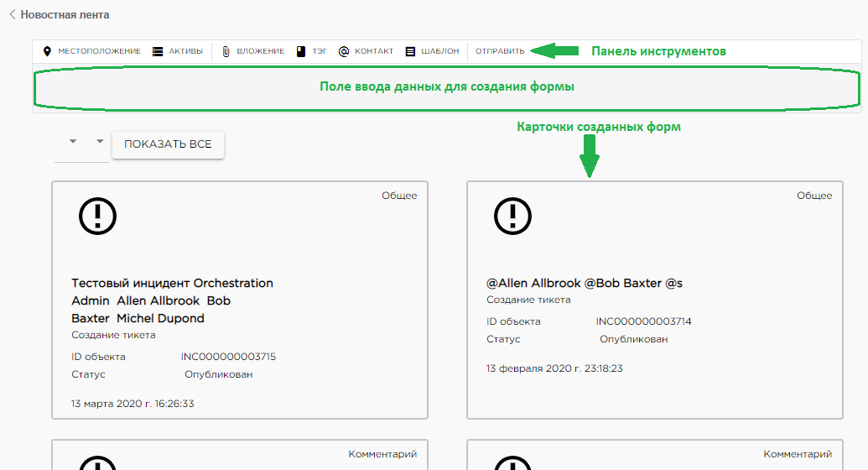Click the location pin icon (Местоположение)

[47, 51]
